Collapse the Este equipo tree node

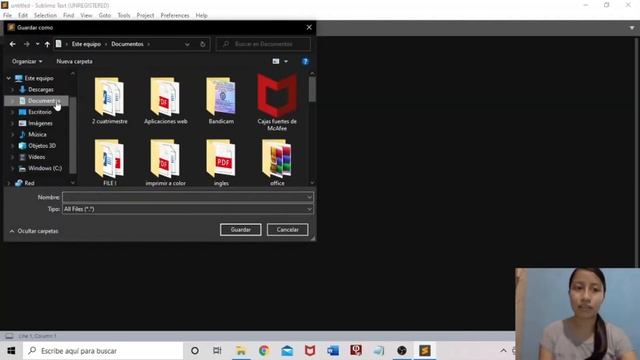(9, 78)
